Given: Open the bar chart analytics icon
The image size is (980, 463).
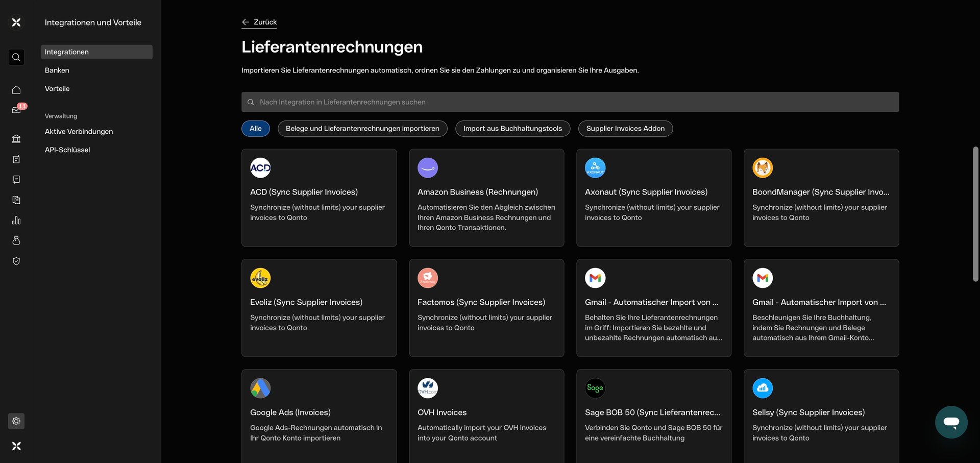Looking at the screenshot, I should 16,221.
